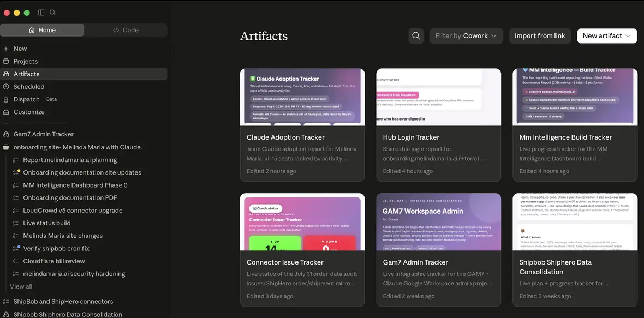The height and width of the screenshot is (318, 644).
Task: Click task icon beside Report.melindamaria.ai planning
Action: pyautogui.click(x=16, y=160)
